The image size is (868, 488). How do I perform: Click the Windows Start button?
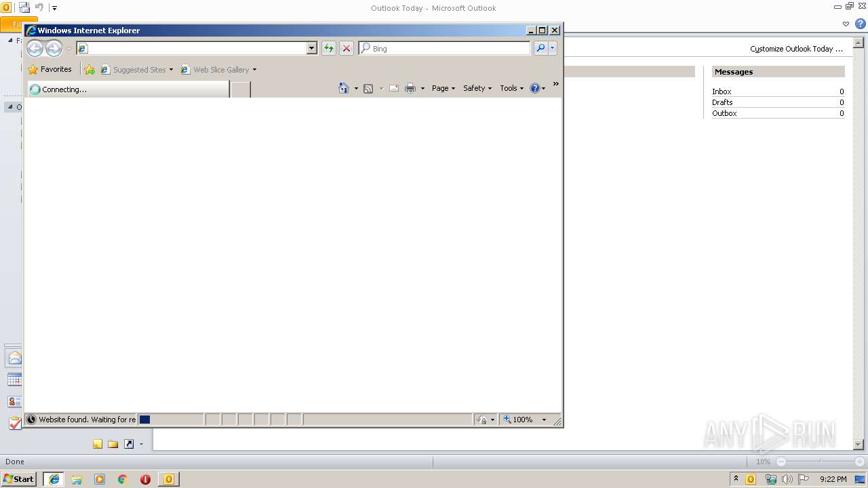coord(19,479)
